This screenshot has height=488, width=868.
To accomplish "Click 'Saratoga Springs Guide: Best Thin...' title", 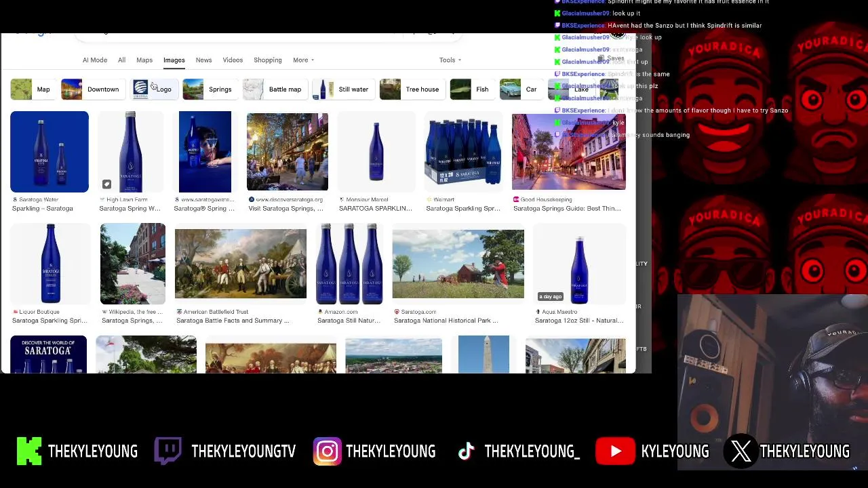I will point(567,209).
